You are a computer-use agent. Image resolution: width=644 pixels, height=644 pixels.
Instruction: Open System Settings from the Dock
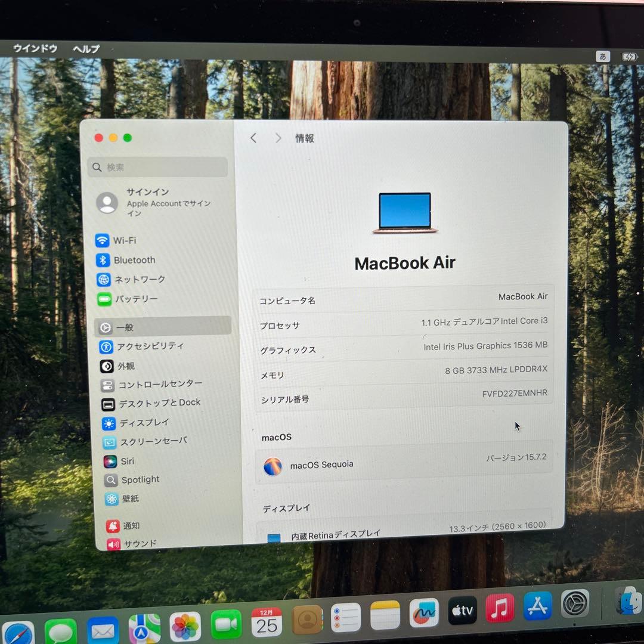575,603
